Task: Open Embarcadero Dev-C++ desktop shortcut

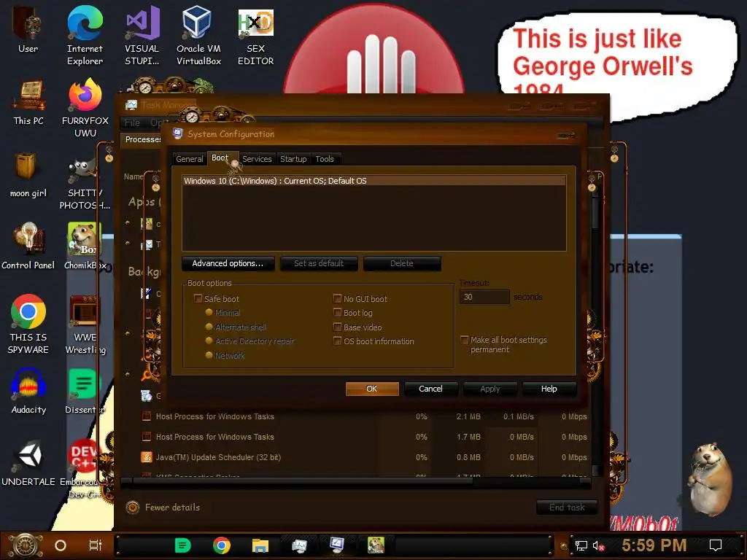Action: click(84, 469)
